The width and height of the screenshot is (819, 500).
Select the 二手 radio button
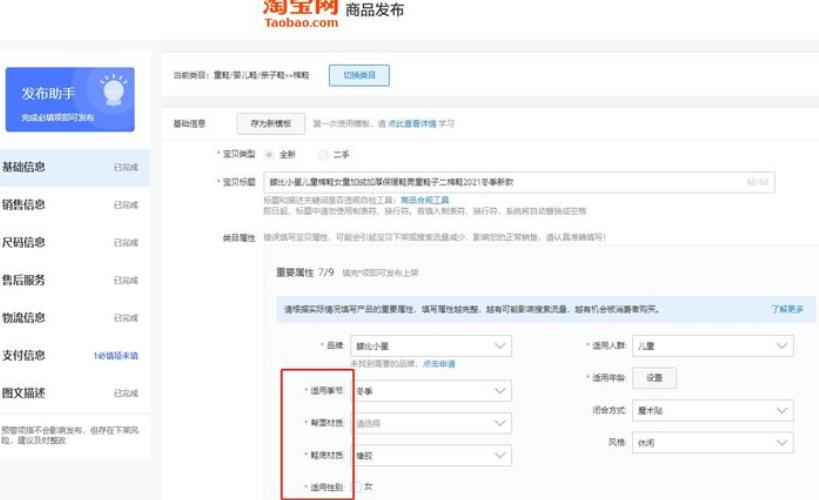[322, 155]
